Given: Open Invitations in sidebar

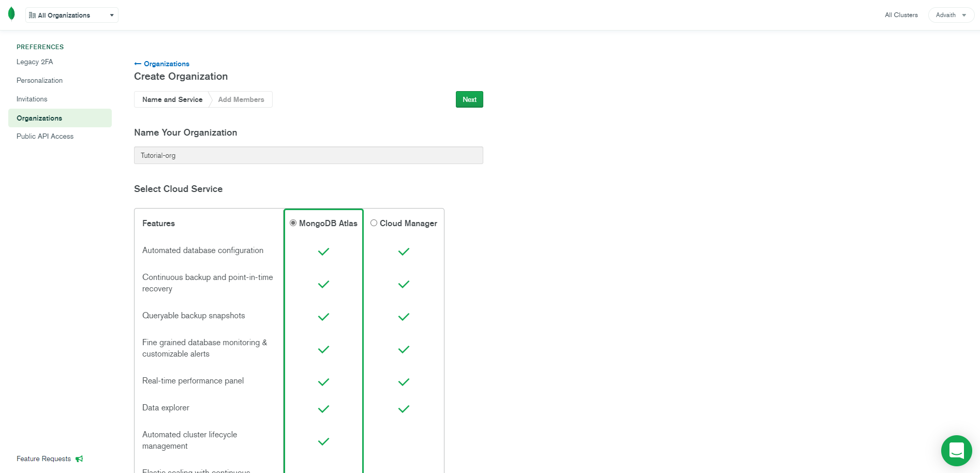Looking at the screenshot, I should pos(32,99).
